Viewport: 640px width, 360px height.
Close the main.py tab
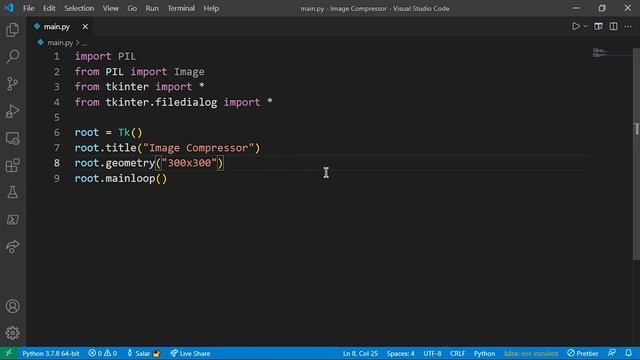(85, 27)
